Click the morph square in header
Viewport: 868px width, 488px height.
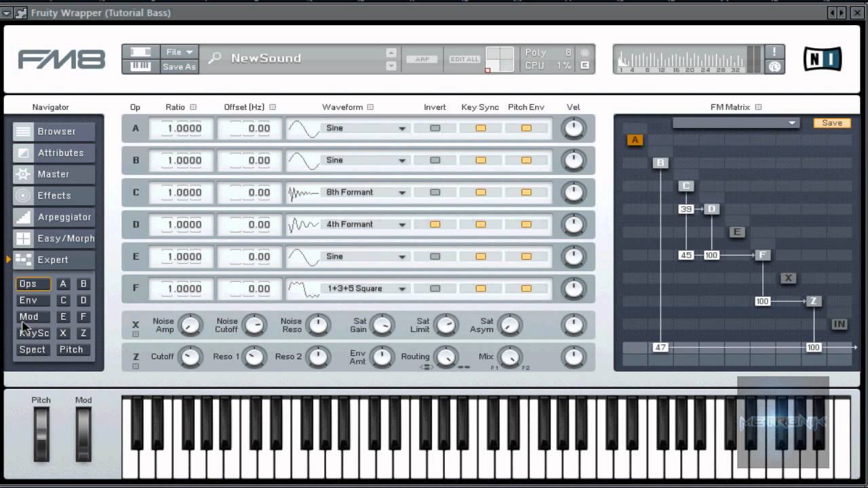[x=500, y=60]
